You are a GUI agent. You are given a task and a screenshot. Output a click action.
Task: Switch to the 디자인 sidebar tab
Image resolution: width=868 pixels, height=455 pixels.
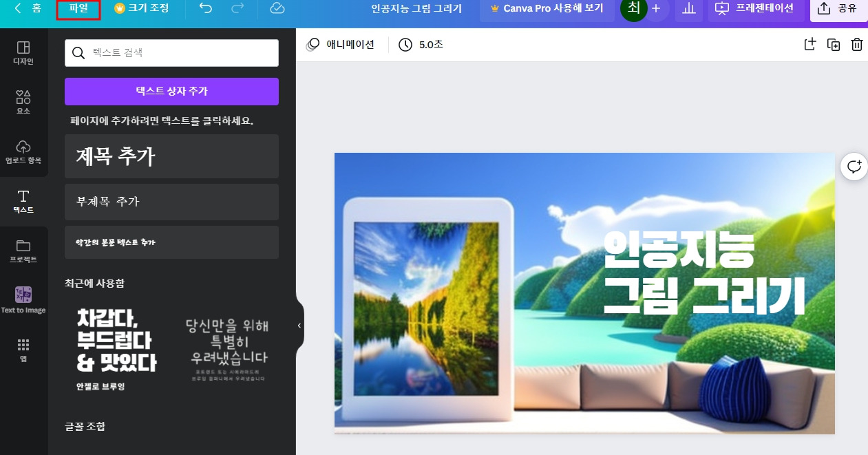[23, 52]
